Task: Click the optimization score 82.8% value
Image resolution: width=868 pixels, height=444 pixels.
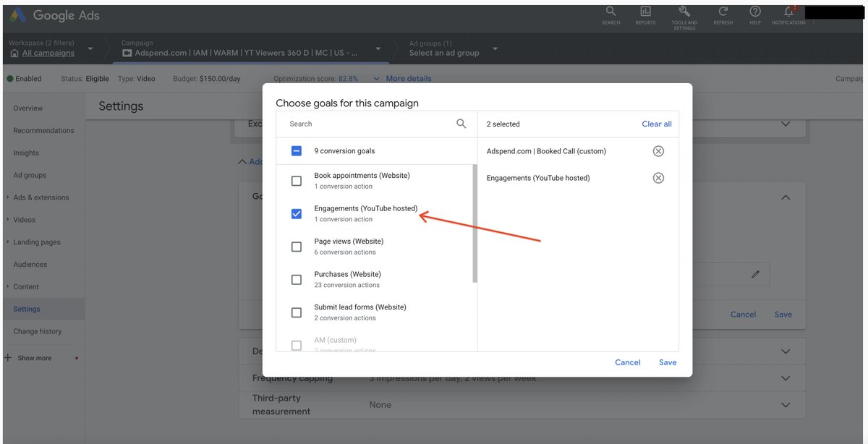Action: pos(349,79)
